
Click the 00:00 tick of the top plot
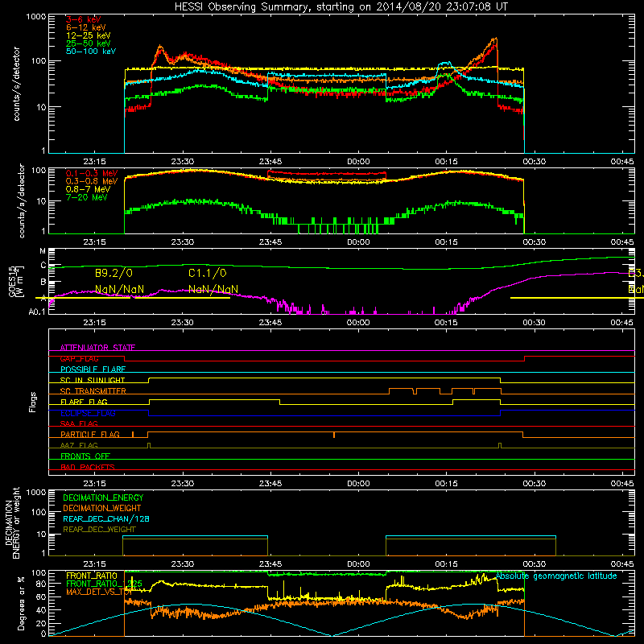(x=358, y=162)
